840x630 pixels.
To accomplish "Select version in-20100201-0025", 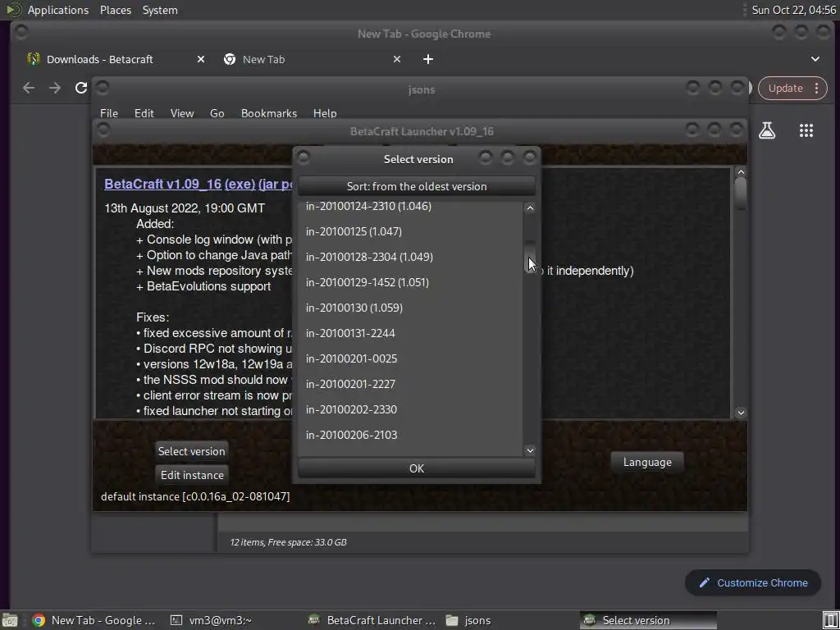I will point(410,358).
